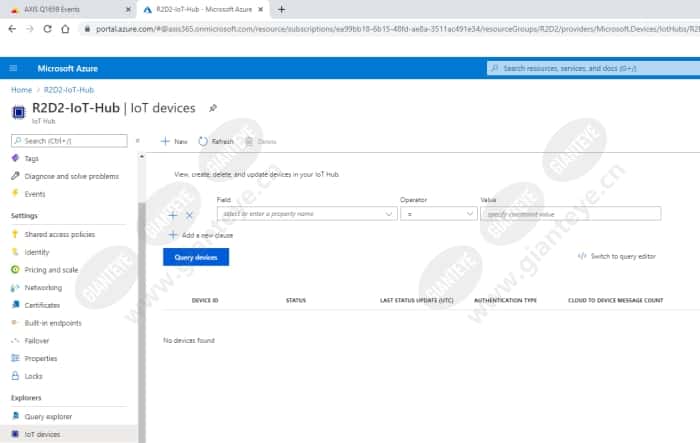Sort by STATUS column header
The width and height of the screenshot is (700, 443).
296,301
